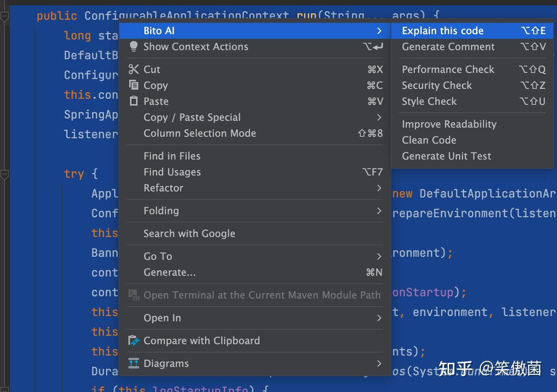Click the fold marker beside the run method
The height and width of the screenshot is (392, 557).
point(5,17)
